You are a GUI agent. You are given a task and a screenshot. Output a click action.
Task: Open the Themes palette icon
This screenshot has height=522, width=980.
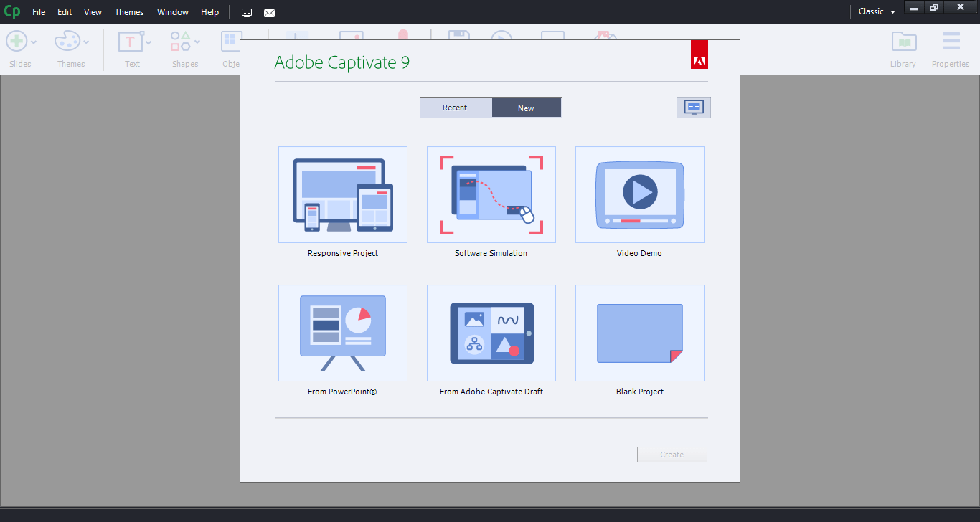click(67, 42)
